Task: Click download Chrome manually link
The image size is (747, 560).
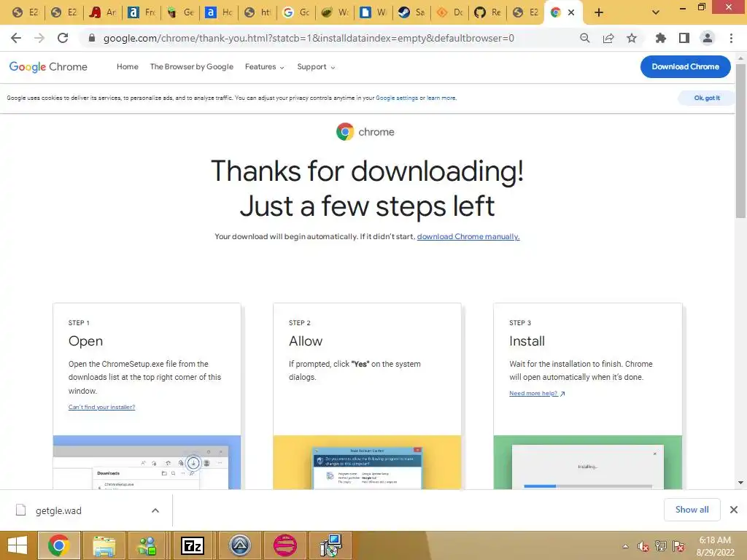Action: click(468, 237)
